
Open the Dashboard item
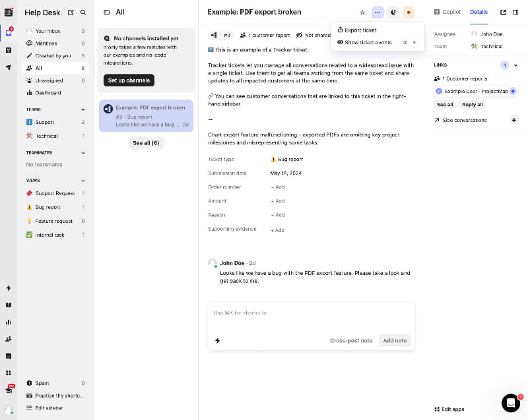click(x=55, y=93)
